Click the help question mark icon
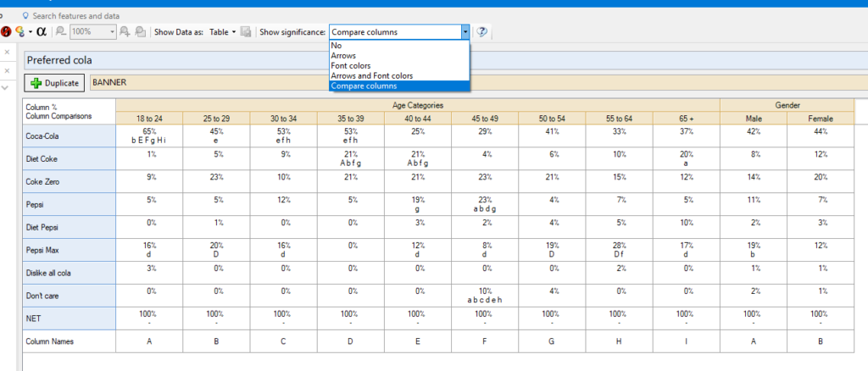 click(481, 31)
